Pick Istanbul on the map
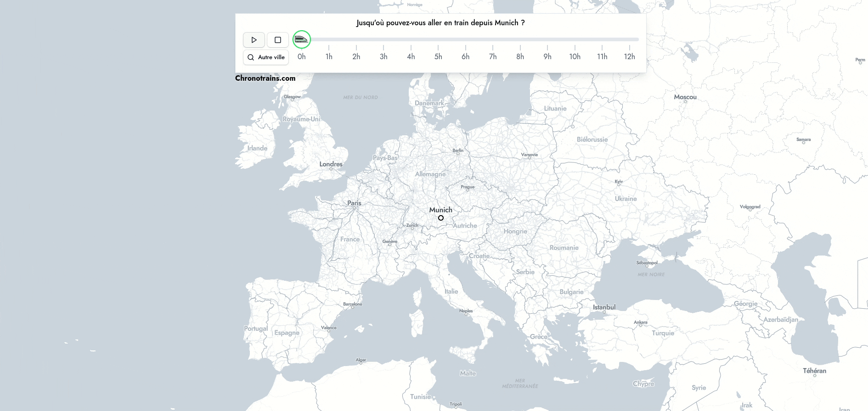Image resolution: width=868 pixels, height=411 pixels. point(604,307)
